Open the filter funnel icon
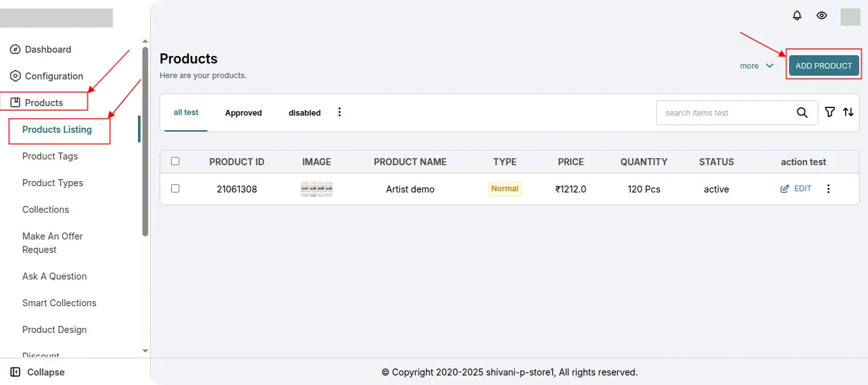Image resolution: width=868 pixels, height=385 pixels. click(830, 112)
